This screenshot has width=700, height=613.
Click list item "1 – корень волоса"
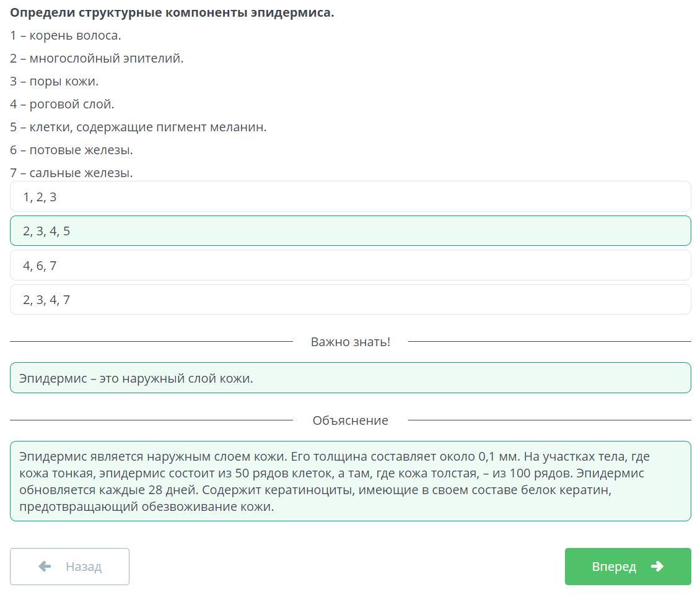[x=66, y=35]
